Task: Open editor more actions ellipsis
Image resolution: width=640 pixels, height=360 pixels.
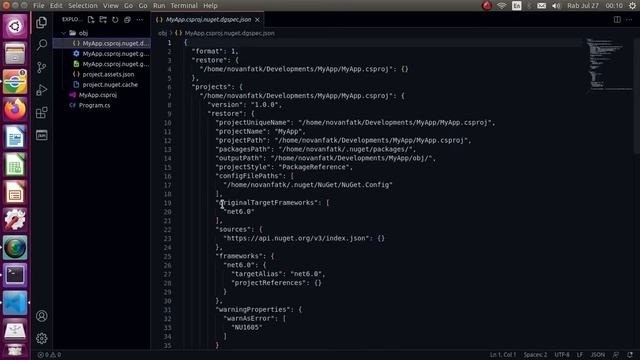Action: tap(629, 20)
